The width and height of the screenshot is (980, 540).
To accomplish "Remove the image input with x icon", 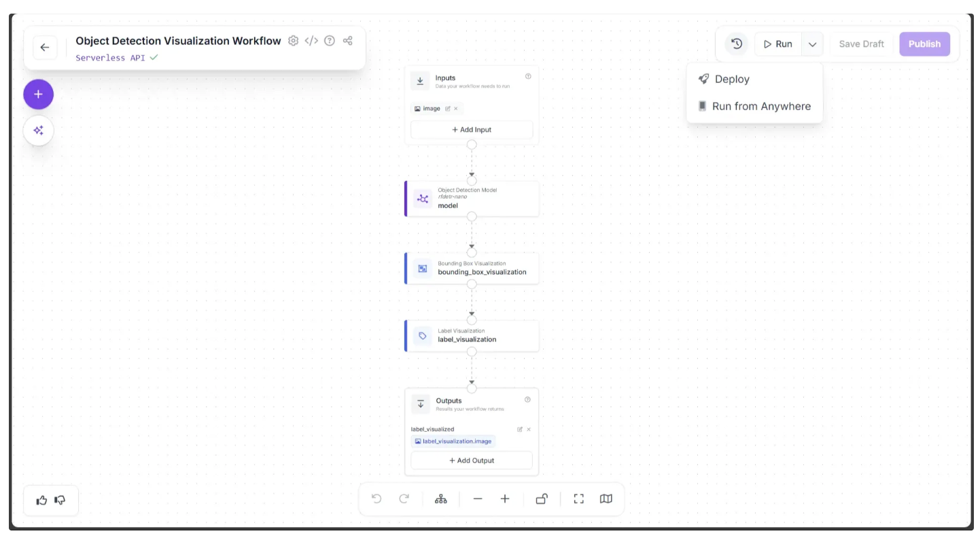I will 456,109.
